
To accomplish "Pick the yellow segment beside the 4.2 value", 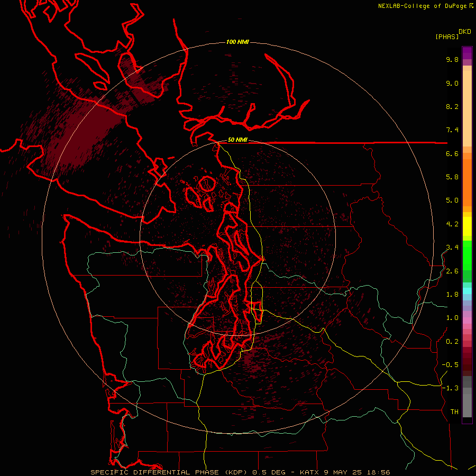I will (x=467, y=226).
